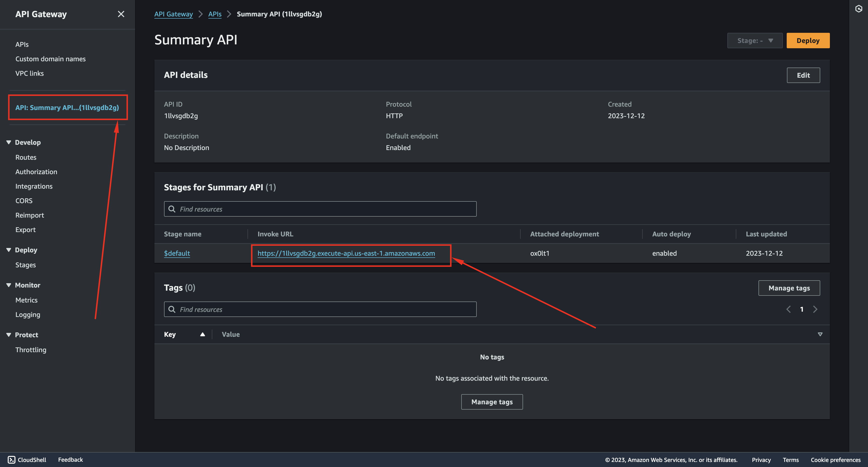The width and height of the screenshot is (868, 467).
Task: Open Custom domain names
Action: point(51,59)
